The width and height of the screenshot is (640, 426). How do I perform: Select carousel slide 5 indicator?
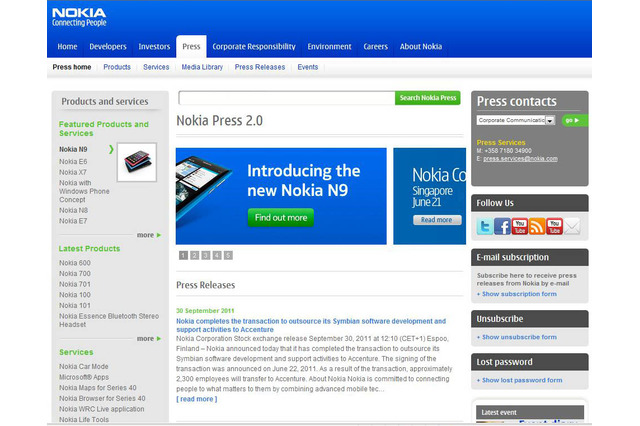click(x=228, y=255)
